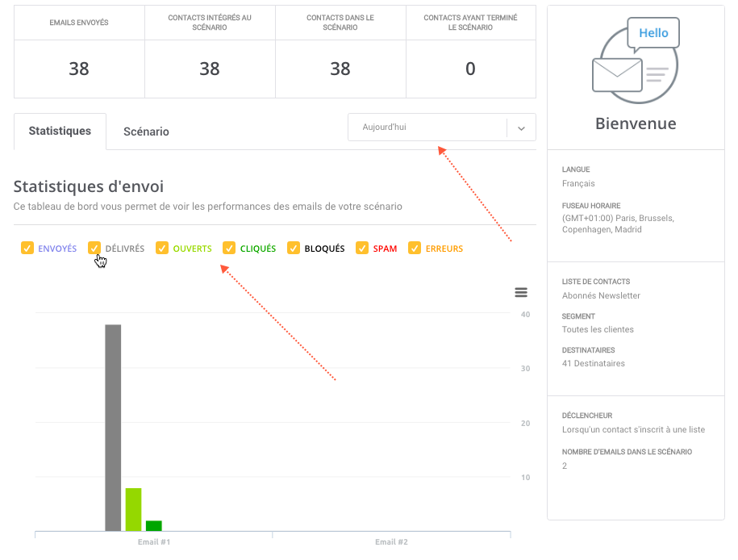Click the CLIQUÉS legend label
This screenshot has width=738, height=560.
[x=258, y=249]
